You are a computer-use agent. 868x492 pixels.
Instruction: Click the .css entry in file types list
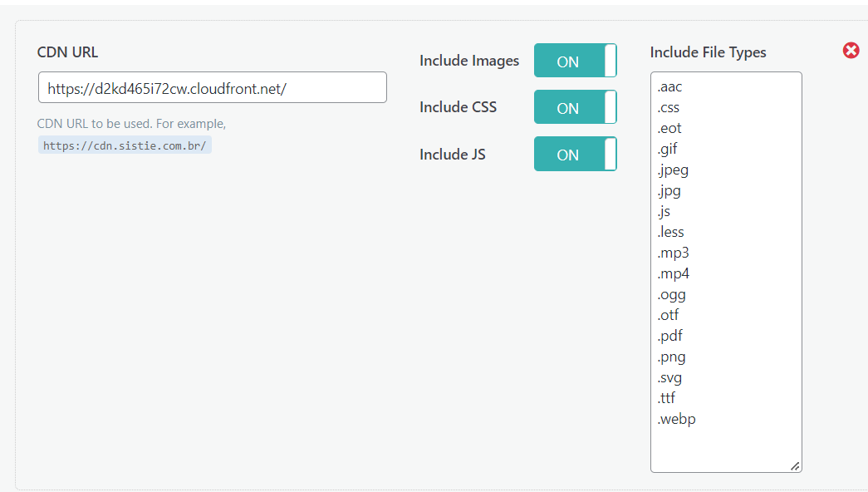668,107
